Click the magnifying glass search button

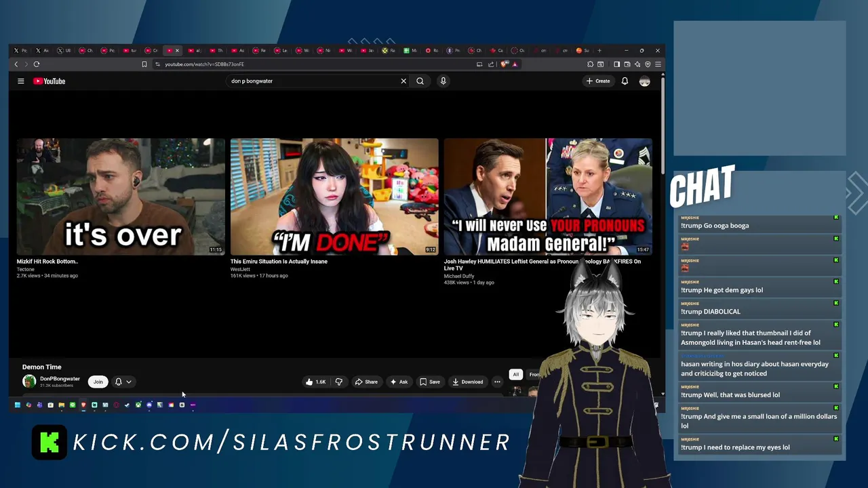tap(420, 81)
